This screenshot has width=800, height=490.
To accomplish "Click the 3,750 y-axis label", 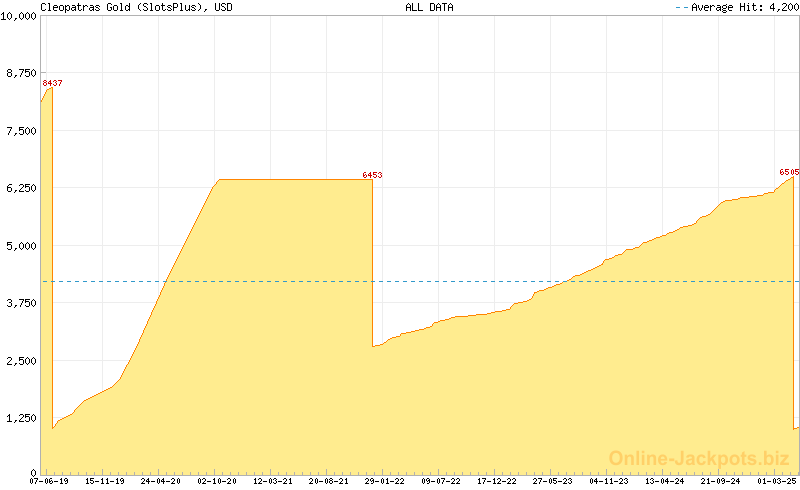I will pyautogui.click(x=21, y=303).
